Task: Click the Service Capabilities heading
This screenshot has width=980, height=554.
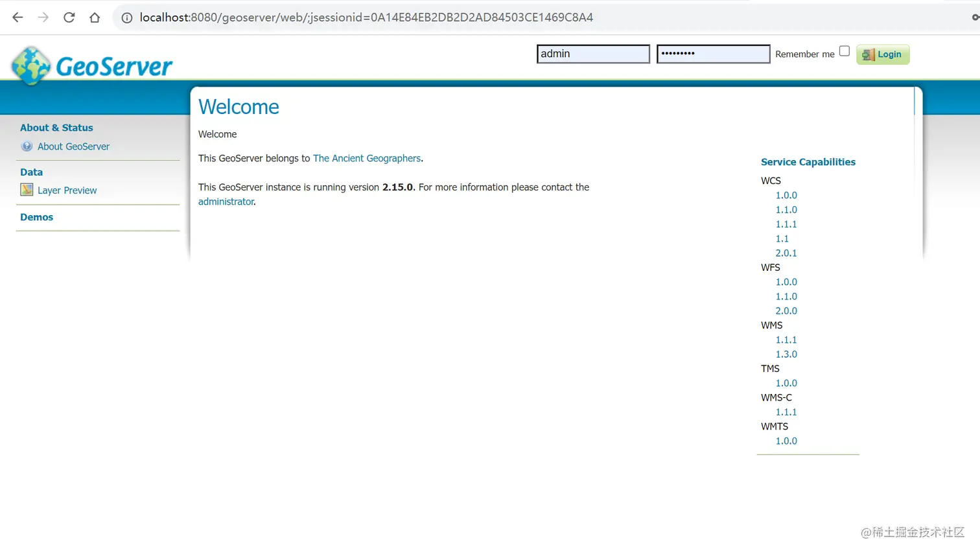Action: (x=808, y=162)
